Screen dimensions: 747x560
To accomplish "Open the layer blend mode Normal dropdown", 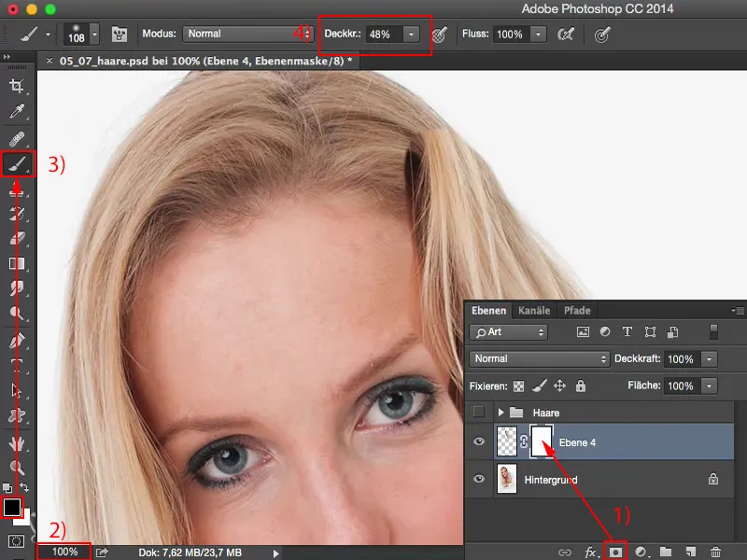I will [540, 358].
